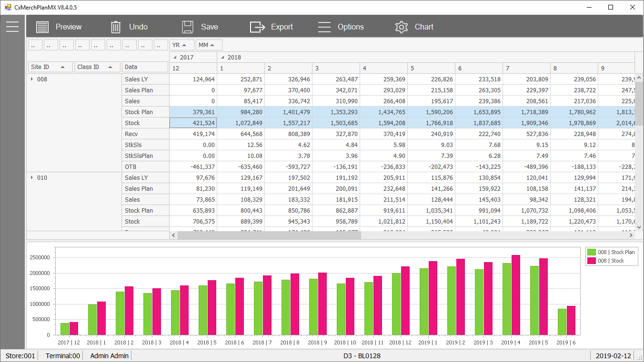Click the Chart gear icon

click(402, 27)
